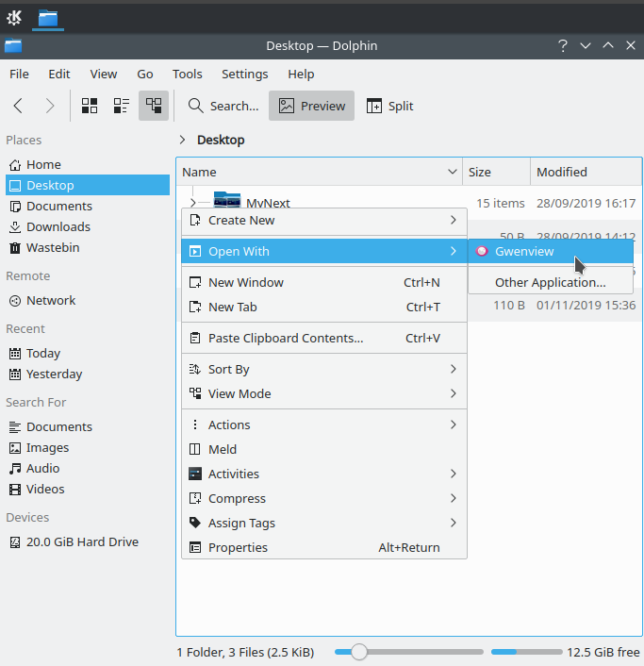Open Wastebin in Places panel
Viewport: 644px width, 666px height.
tap(53, 247)
